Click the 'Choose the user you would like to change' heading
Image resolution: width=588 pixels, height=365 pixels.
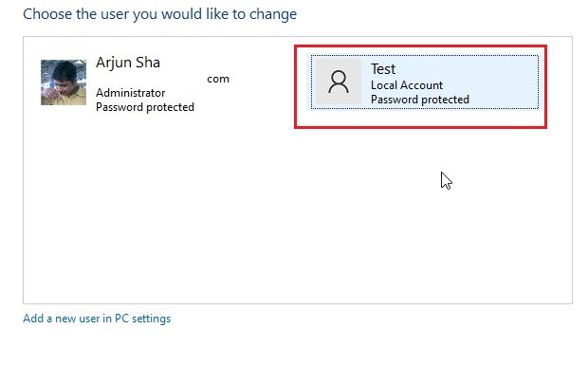159,14
